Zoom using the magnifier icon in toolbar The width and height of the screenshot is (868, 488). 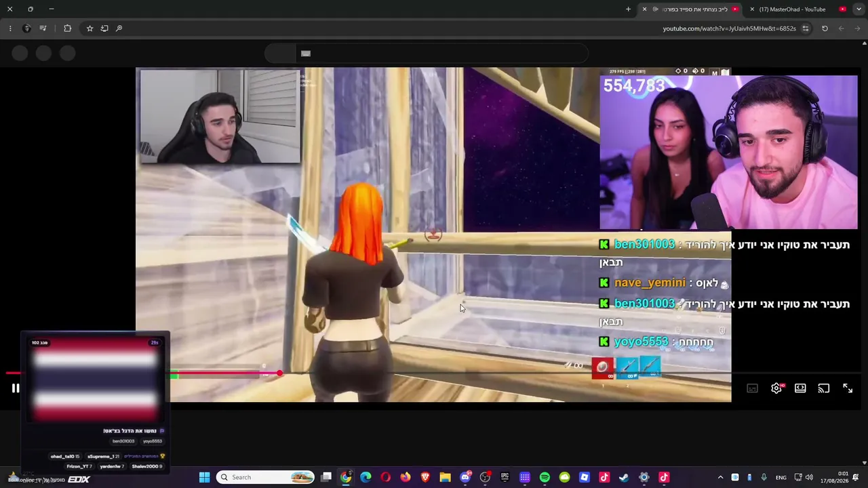tap(119, 28)
